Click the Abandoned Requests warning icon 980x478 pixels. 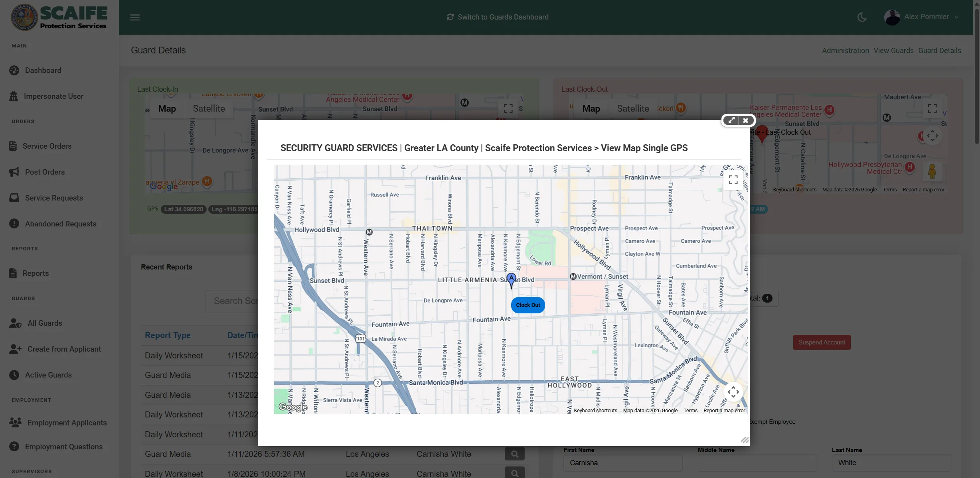14,224
